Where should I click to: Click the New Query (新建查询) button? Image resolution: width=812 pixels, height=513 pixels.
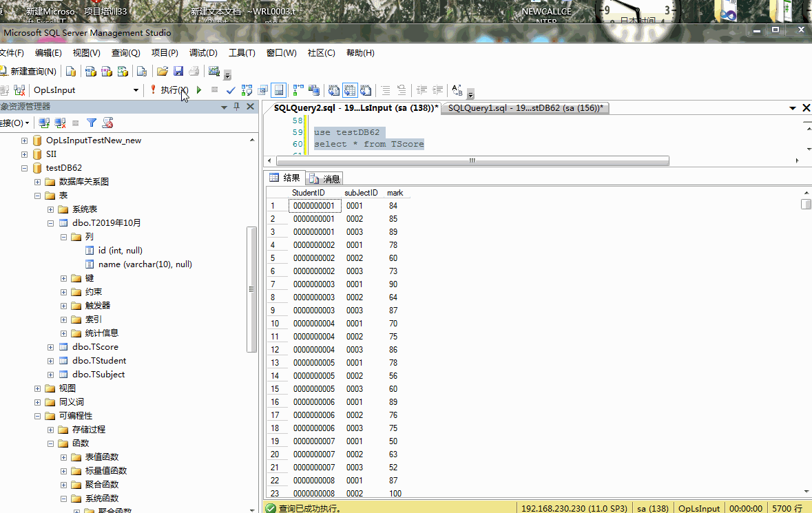pyautogui.click(x=28, y=72)
